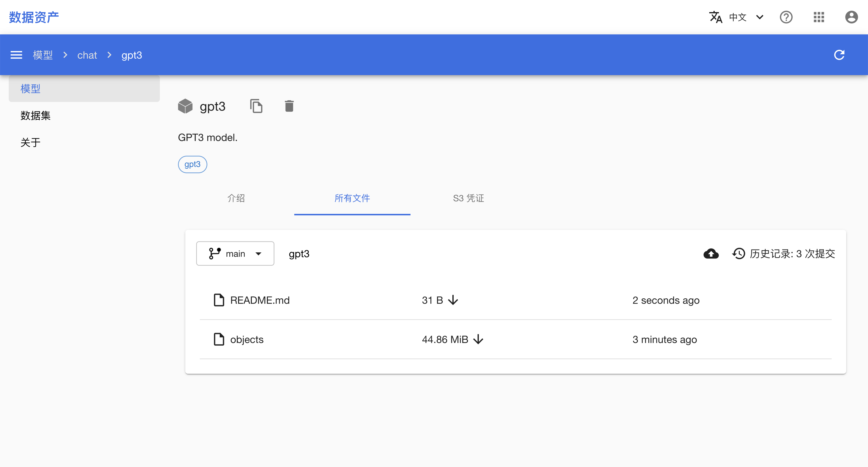The image size is (868, 467).
Task: Click the 模型 breadcrumb link
Action: pos(43,55)
